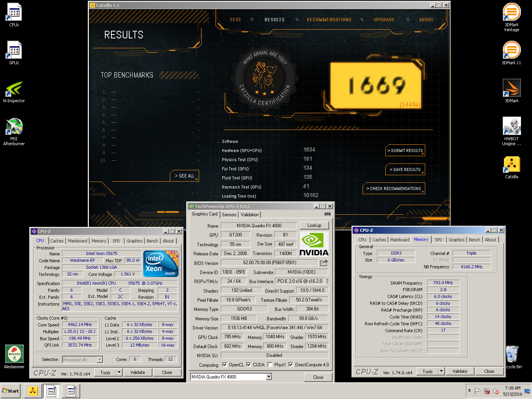Click Close button in GPU-Z window

click(318, 377)
